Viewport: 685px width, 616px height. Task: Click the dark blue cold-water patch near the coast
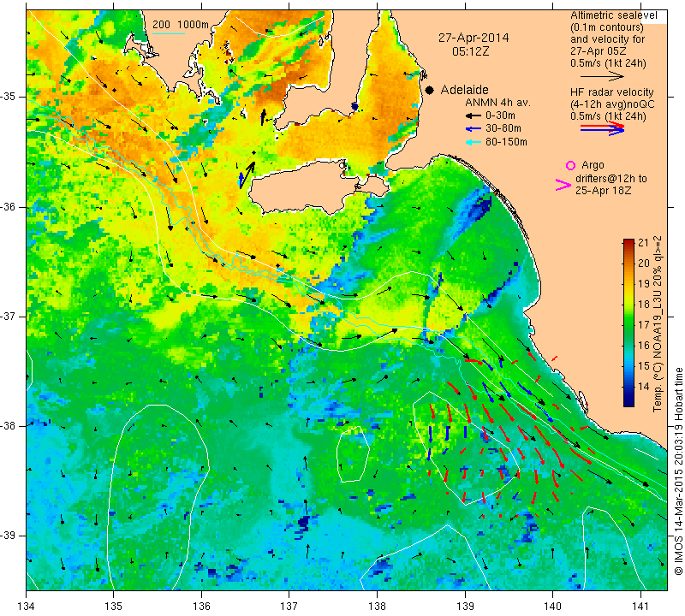click(479, 206)
